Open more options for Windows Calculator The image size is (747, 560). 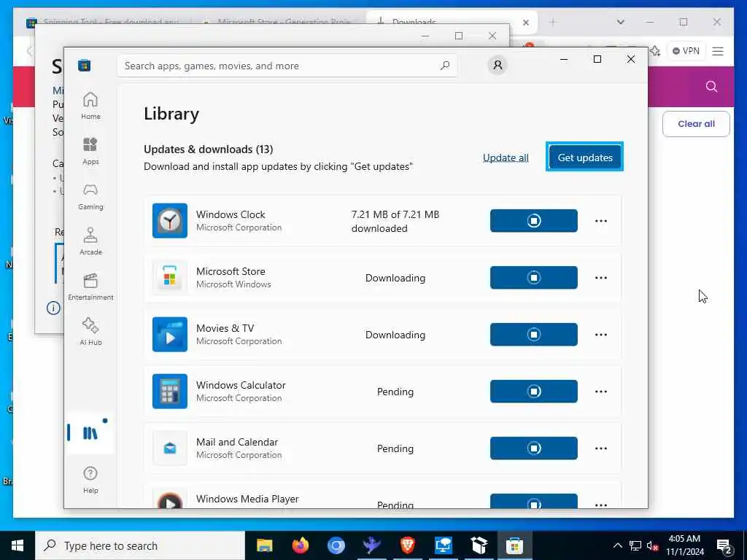(601, 392)
